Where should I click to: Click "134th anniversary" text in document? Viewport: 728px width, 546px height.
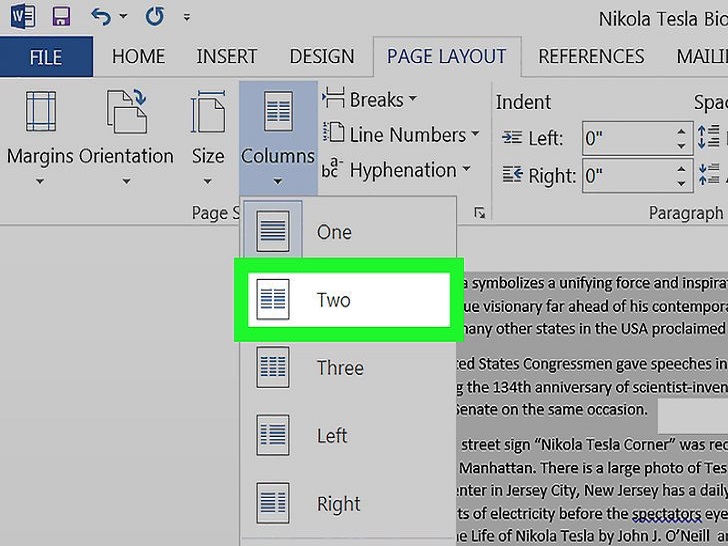point(552,386)
